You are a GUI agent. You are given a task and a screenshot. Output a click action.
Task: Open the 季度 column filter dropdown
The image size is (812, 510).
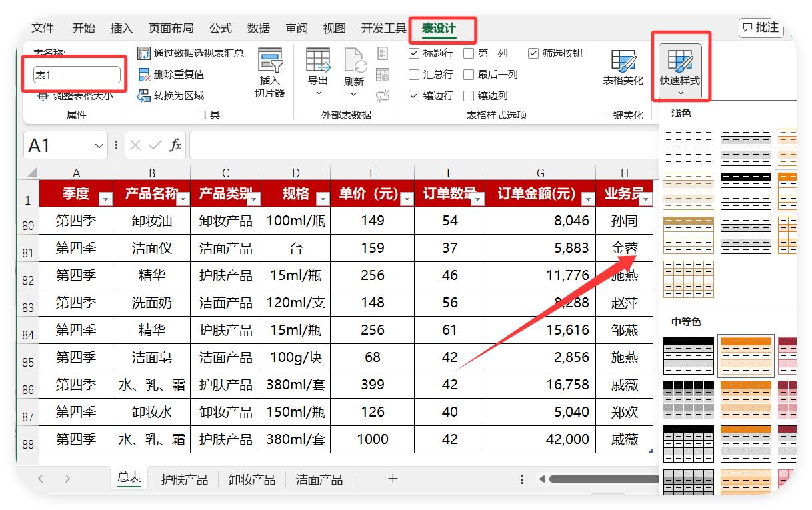pyautogui.click(x=105, y=199)
